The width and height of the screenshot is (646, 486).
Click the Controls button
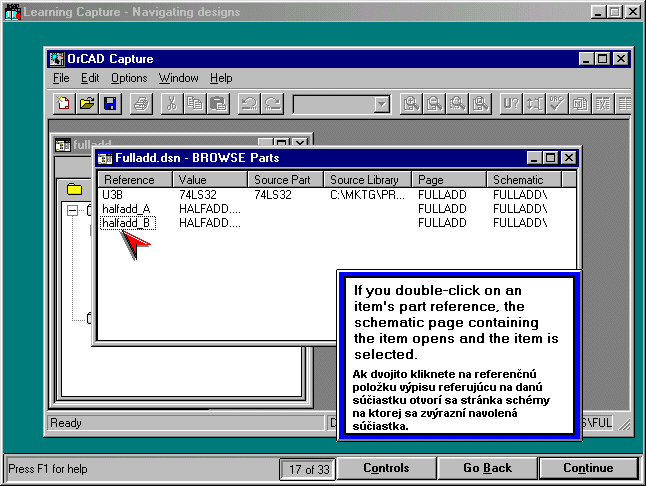(385, 468)
